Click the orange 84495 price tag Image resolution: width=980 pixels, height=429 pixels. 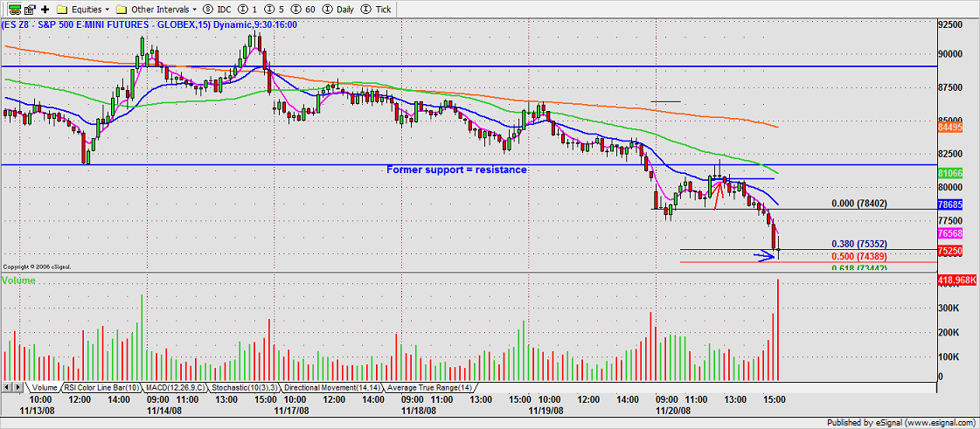click(950, 127)
